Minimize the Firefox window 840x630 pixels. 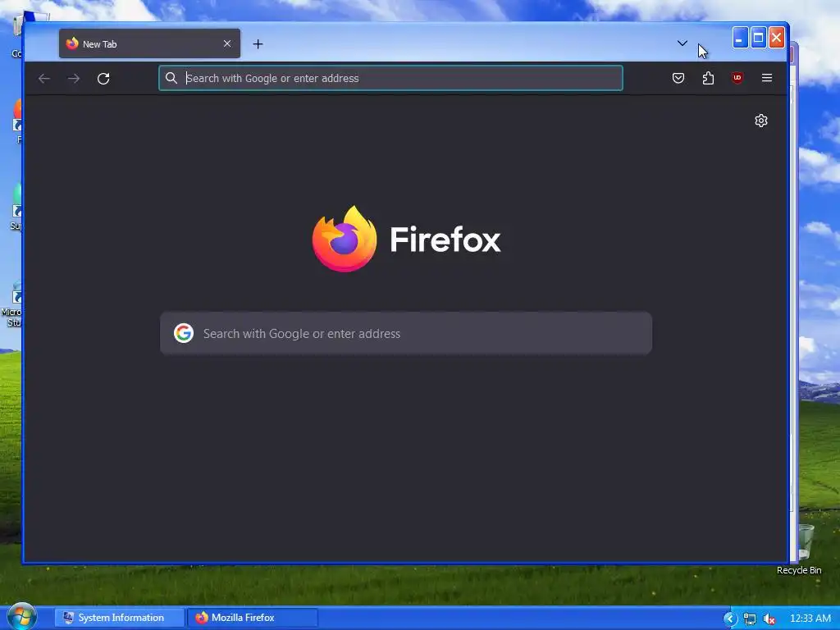(x=740, y=38)
